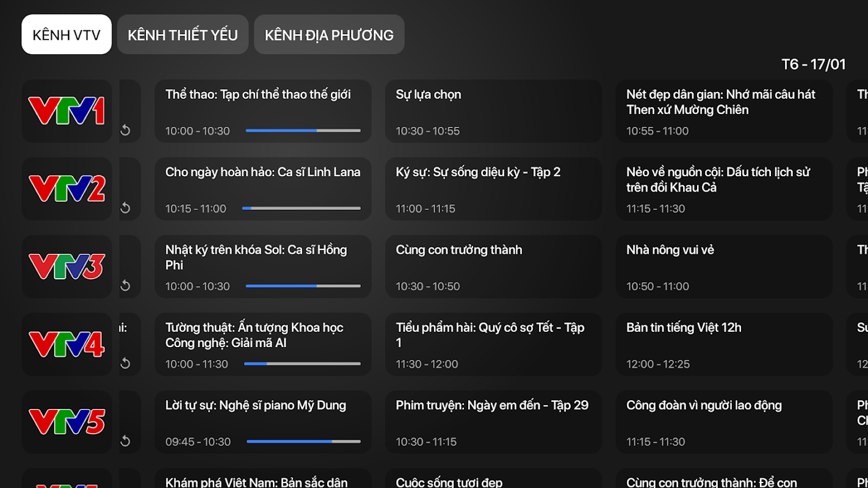Switch to the KÊNH THIẾT YẾU tab
Viewport: 868px width, 488px height.
point(183,35)
